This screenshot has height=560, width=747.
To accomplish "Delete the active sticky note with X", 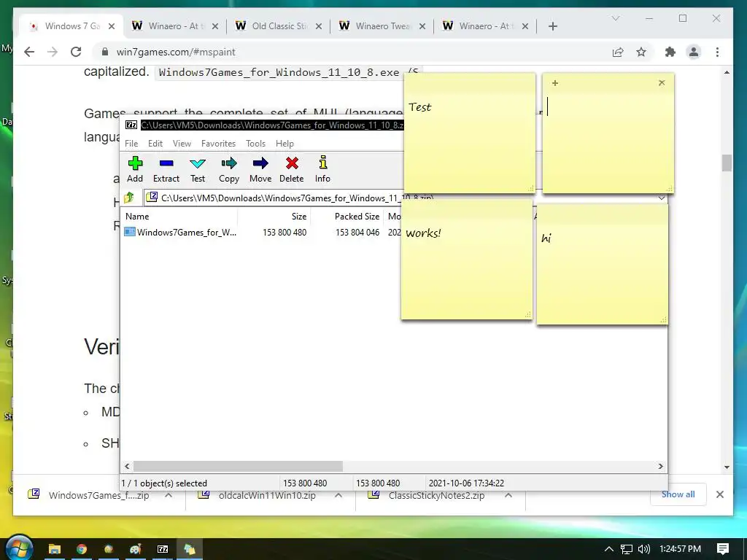I will [x=662, y=83].
